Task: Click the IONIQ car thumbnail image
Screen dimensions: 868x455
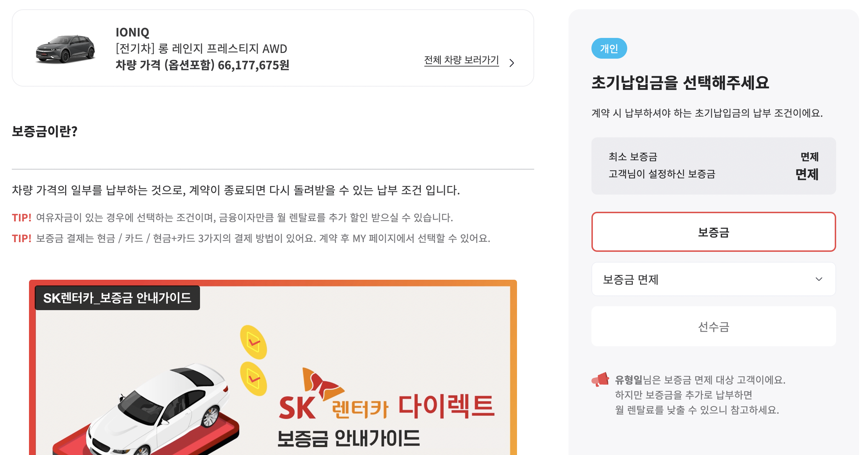Action: 65,49
